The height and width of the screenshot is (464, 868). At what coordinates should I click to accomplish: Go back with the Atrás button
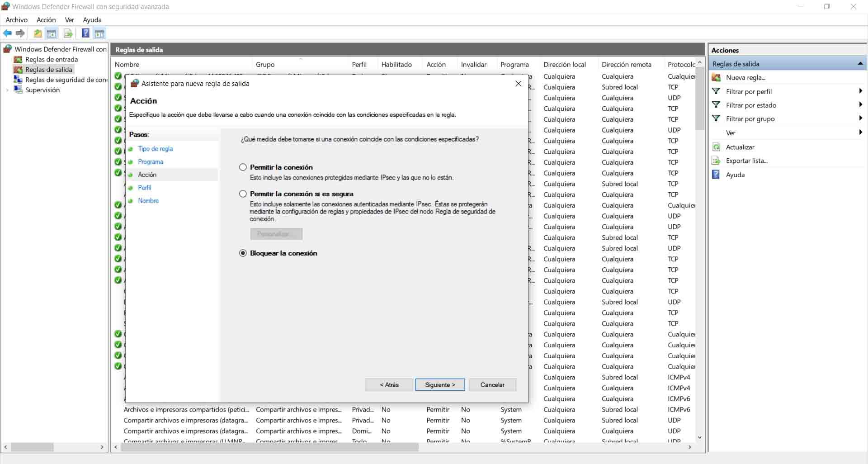pyautogui.click(x=389, y=385)
